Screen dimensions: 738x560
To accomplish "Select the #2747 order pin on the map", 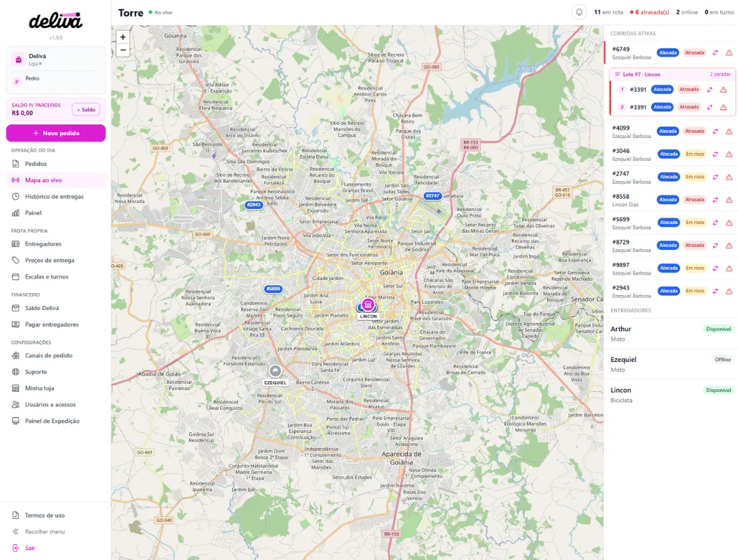I will (432, 195).
